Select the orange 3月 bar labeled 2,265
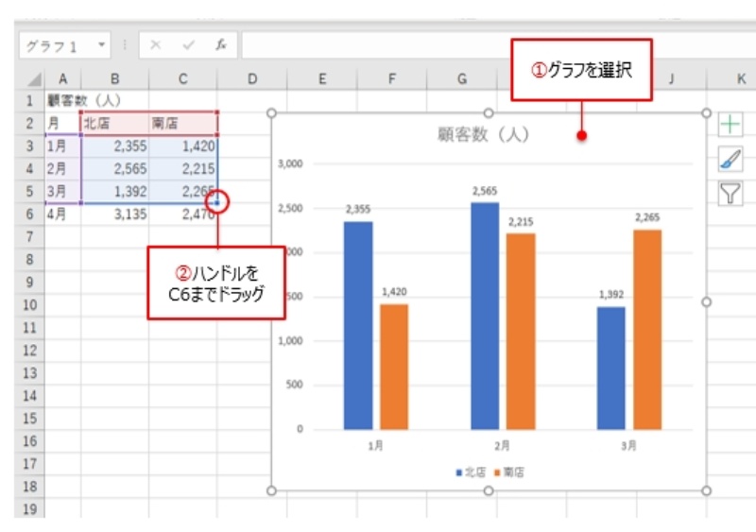 (x=647, y=330)
